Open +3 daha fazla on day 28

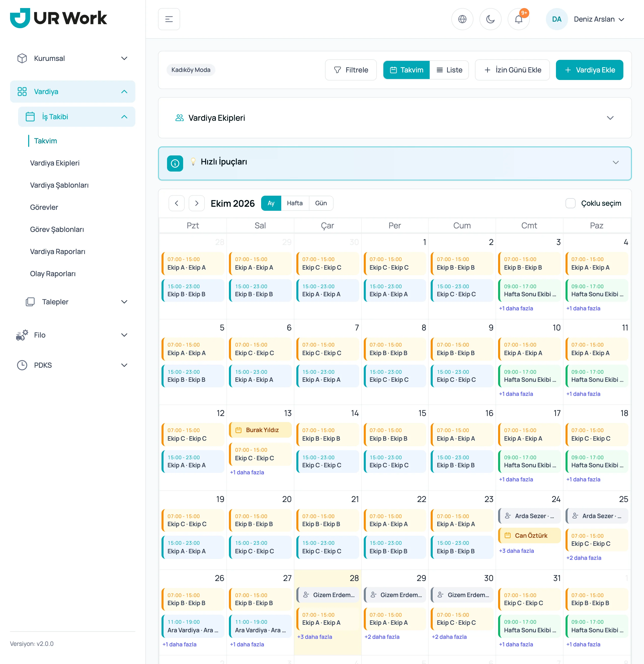[x=314, y=637]
